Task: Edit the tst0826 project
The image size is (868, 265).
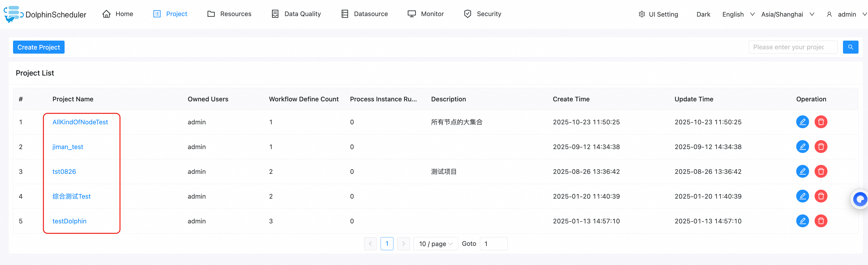Action: [x=802, y=171]
